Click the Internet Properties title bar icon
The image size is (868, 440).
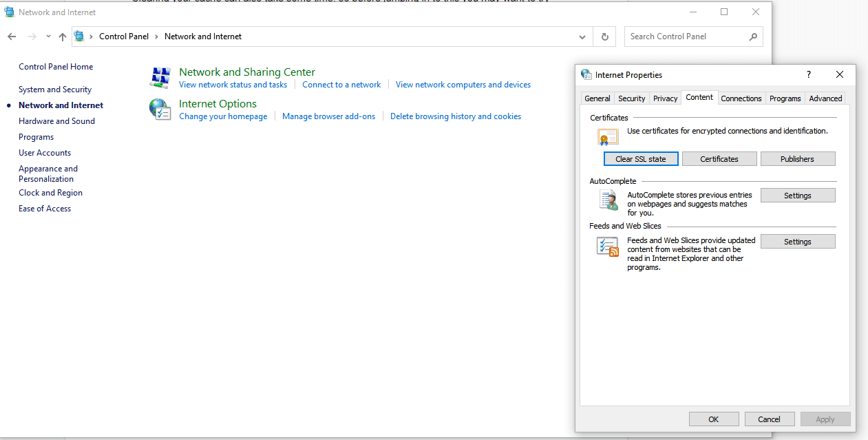point(586,74)
